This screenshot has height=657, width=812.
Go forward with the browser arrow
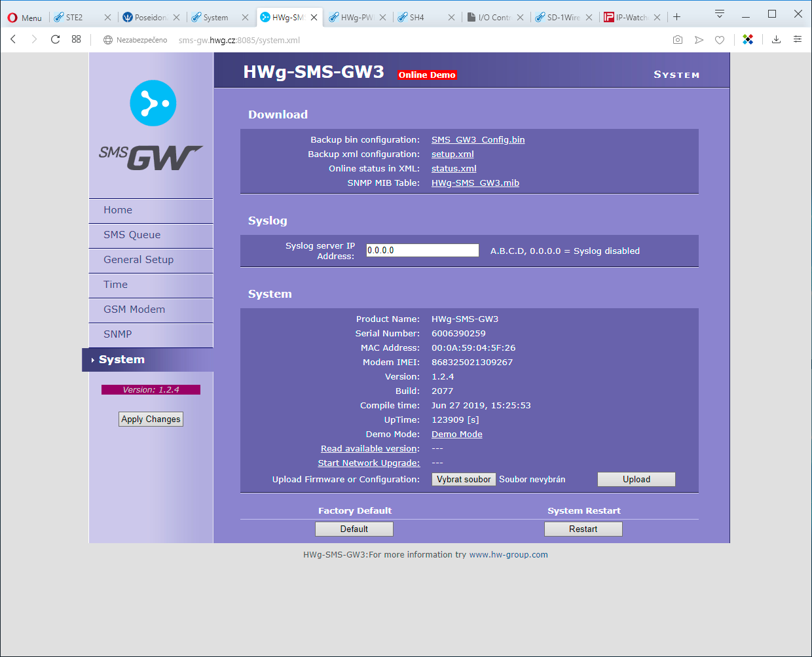[34, 40]
